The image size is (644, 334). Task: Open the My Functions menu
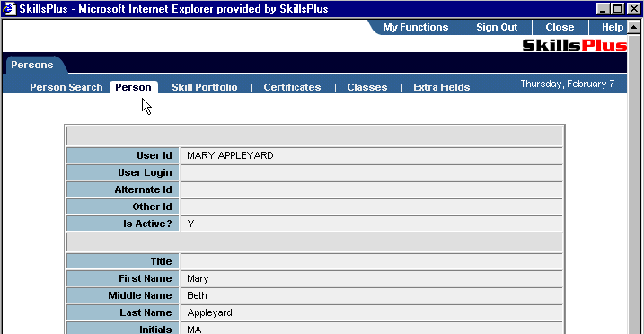(415, 28)
